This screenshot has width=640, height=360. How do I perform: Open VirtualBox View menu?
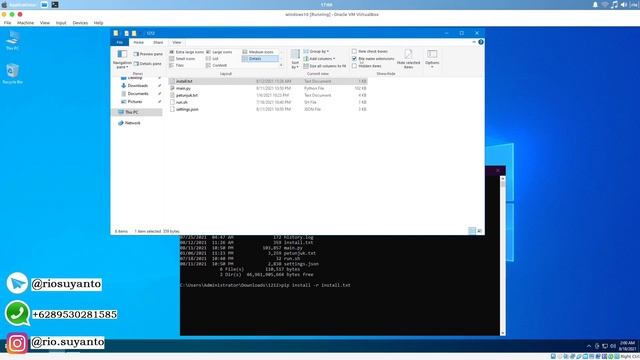click(x=44, y=23)
